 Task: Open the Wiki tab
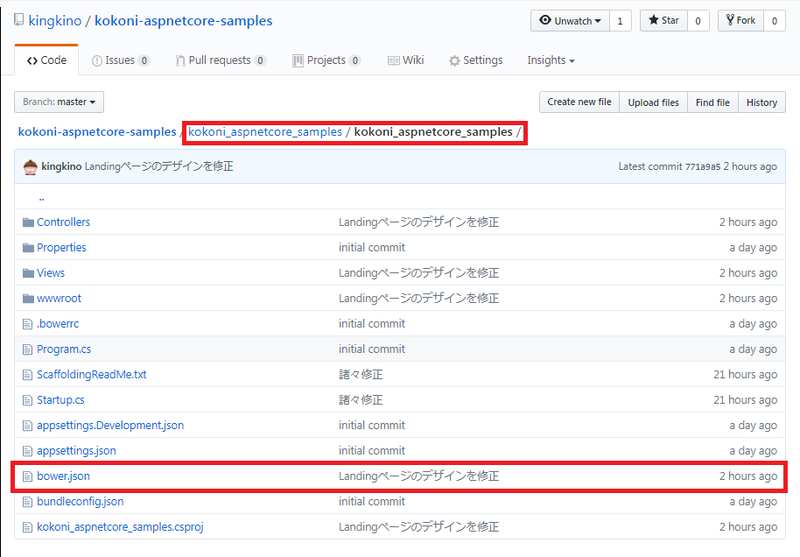[406, 60]
